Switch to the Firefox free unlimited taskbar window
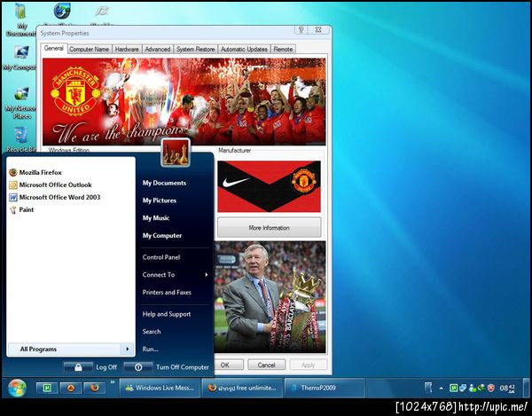Screen dimensions: 532x416 click(243, 388)
